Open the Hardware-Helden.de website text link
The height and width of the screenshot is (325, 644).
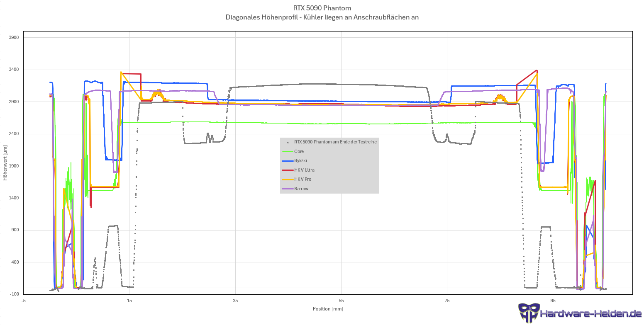click(591, 314)
